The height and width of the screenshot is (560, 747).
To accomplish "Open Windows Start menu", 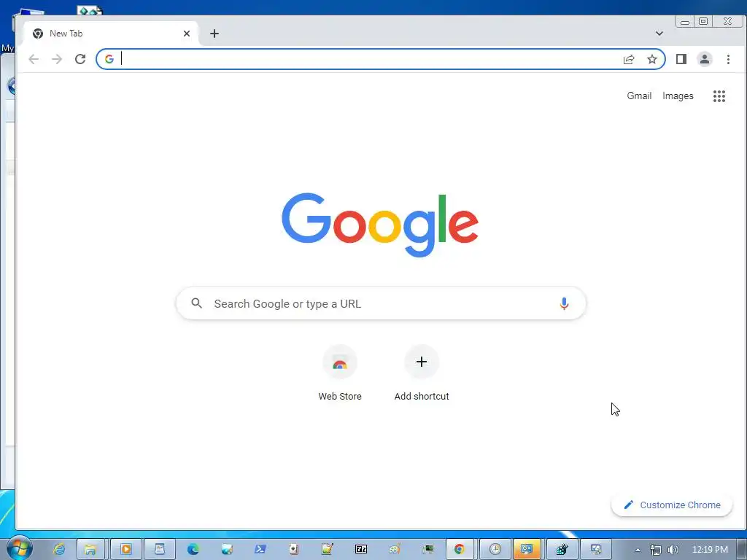I will coord(19,548).
